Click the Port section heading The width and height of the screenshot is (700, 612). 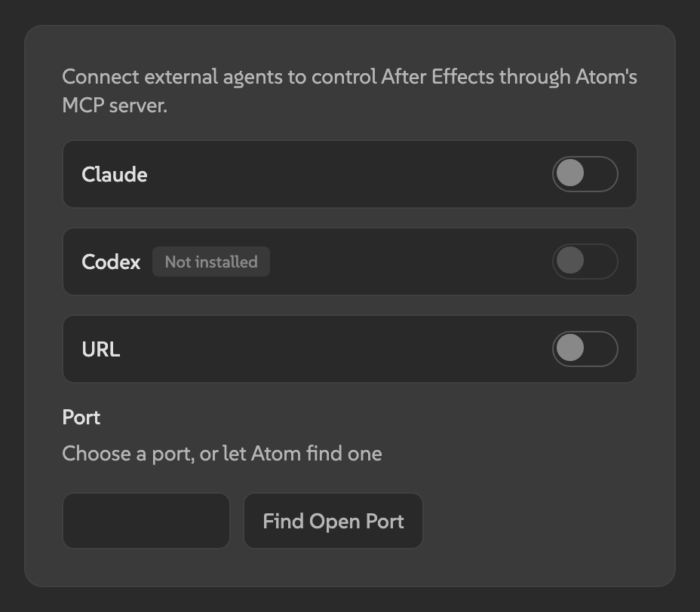[81, 417]
